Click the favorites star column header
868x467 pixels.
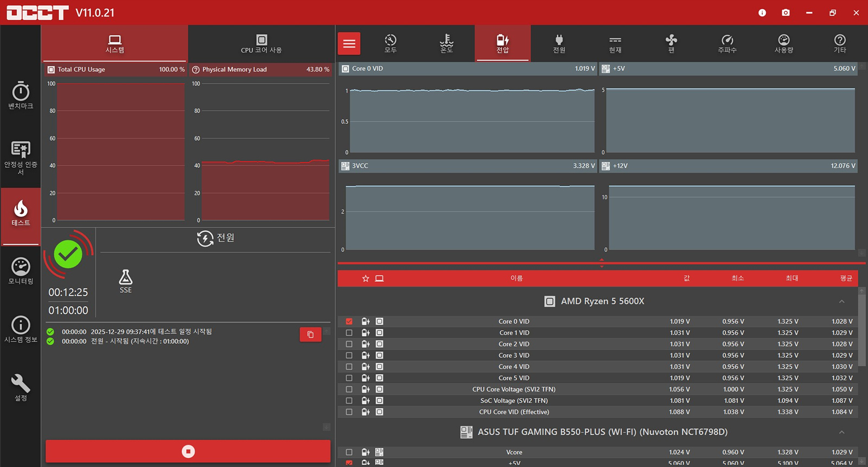click(366, 279)
